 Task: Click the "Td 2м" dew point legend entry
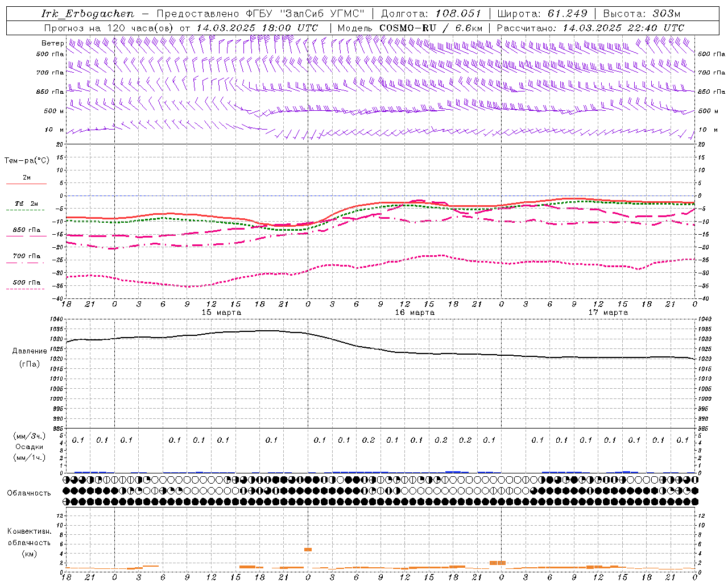(26, 203)
